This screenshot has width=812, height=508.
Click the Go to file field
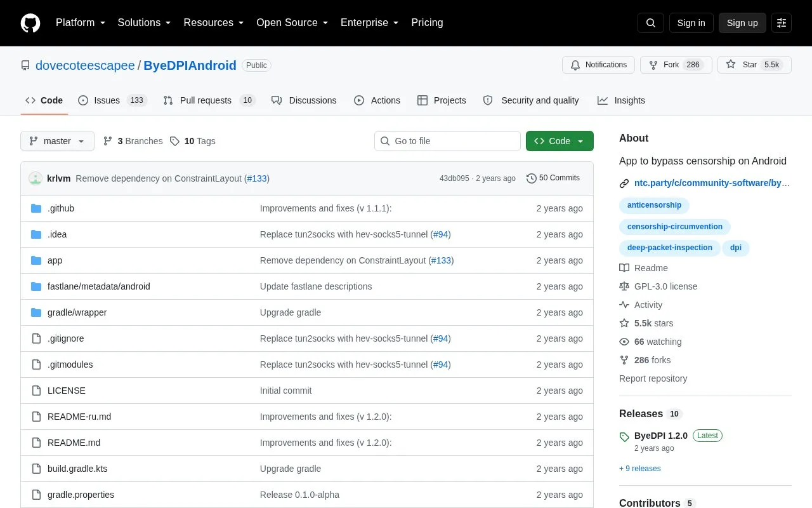tap(447, 141)
